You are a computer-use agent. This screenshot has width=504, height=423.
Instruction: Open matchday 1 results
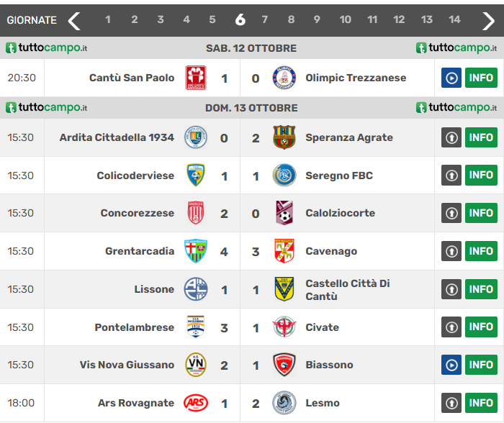click(x=108, y=20)
